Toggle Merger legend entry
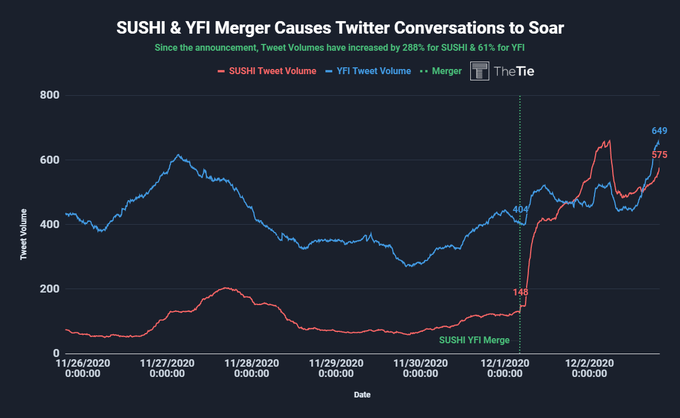Screen dimensions: 680x418 click(x=441, y=71)
